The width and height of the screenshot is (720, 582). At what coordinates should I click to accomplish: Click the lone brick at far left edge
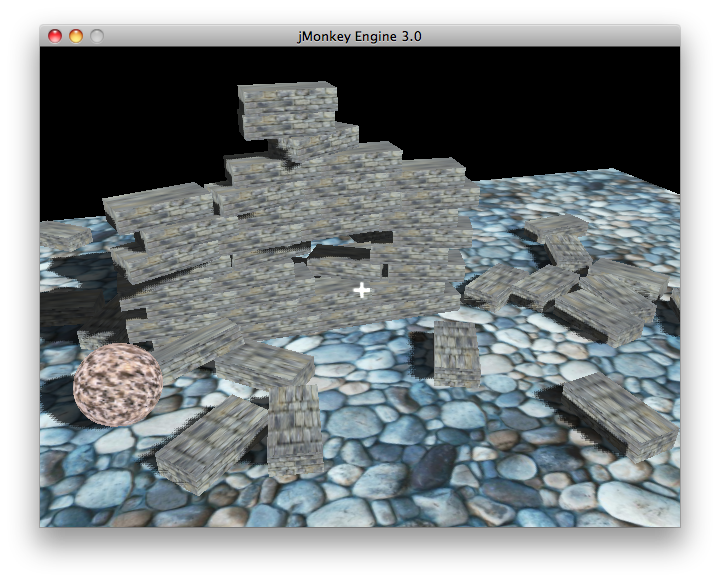click(64, 238)
